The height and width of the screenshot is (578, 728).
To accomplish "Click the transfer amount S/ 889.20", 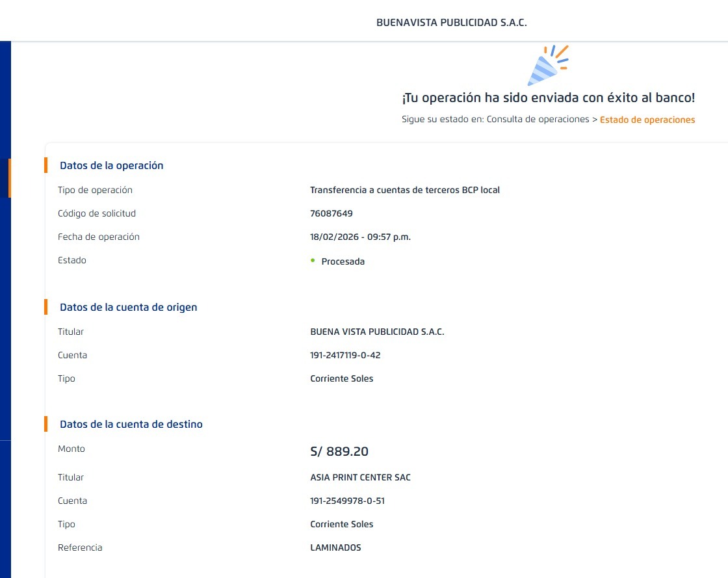I will pos(339,451).
